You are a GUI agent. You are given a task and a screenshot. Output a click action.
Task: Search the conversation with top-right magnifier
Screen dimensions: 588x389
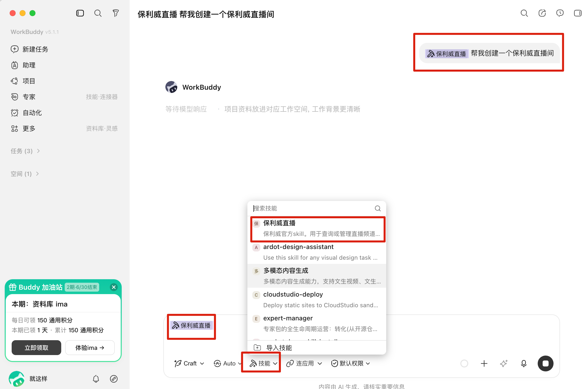click(x=524, y=13)
